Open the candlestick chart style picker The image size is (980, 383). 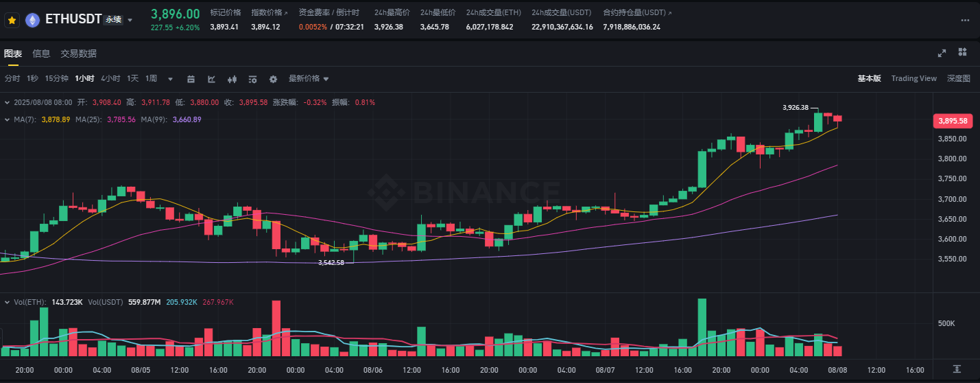(232, 79)
